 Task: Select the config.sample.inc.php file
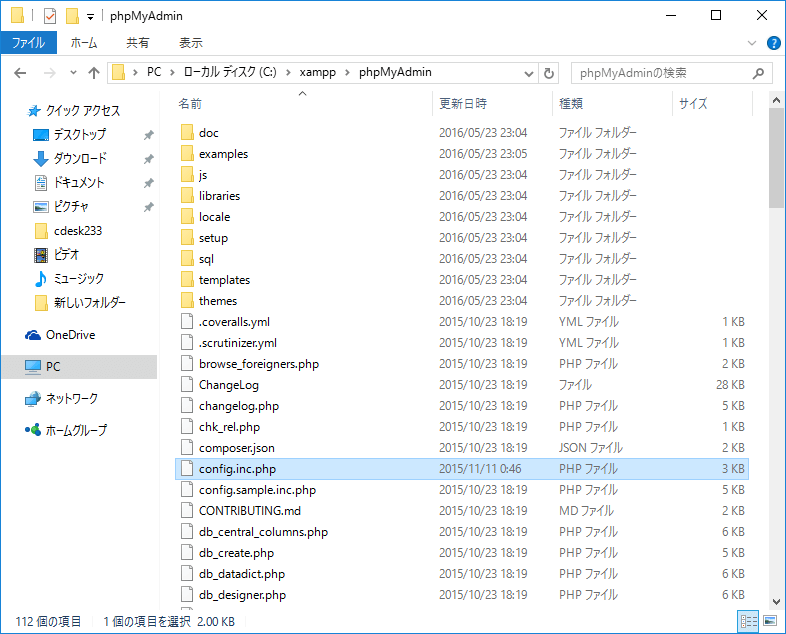[257, 490]
